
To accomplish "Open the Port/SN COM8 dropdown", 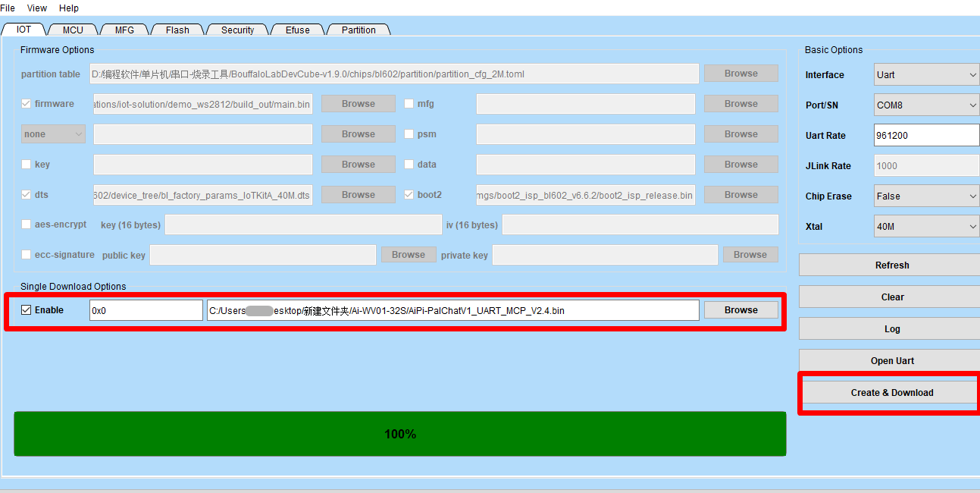I will [926, 105].
